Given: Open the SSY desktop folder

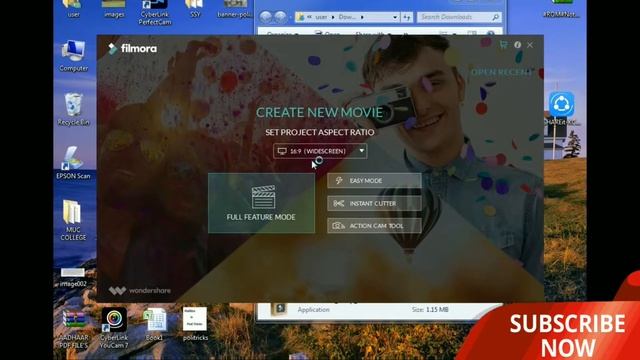Looking at the screenshot, I should [x=195, y=9].
